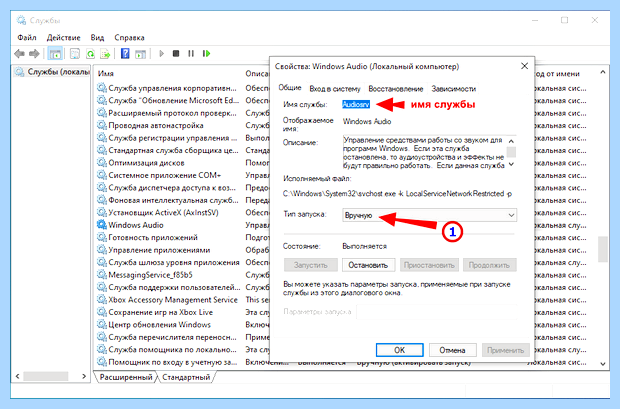
Task: Click the Отмена button
Action: coord(452,350)
